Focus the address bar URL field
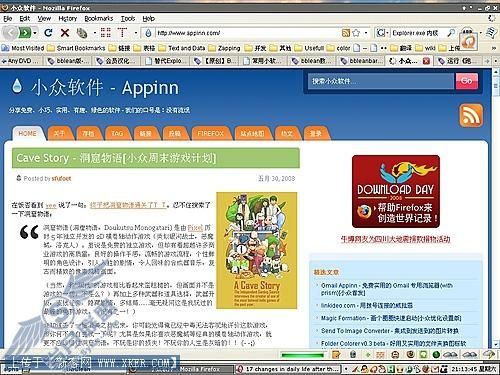This screenshot has height=375, width=500. (x=247, y=33)
